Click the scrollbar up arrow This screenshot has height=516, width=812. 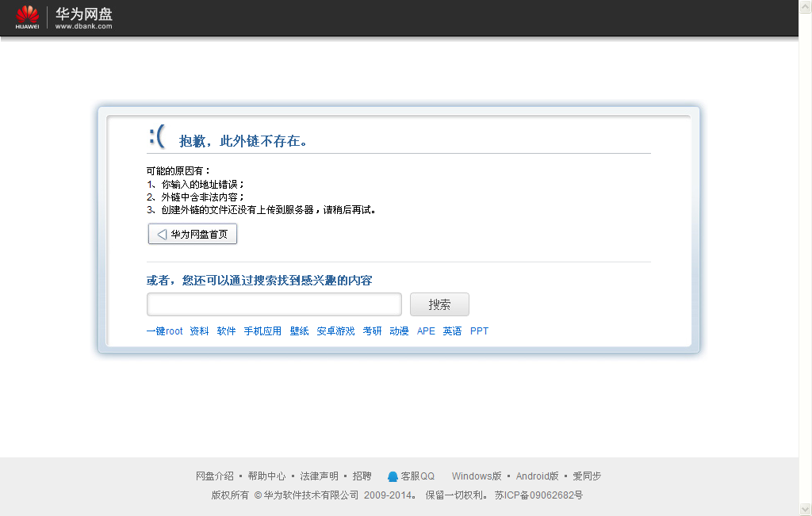click(x=806, y=6)
